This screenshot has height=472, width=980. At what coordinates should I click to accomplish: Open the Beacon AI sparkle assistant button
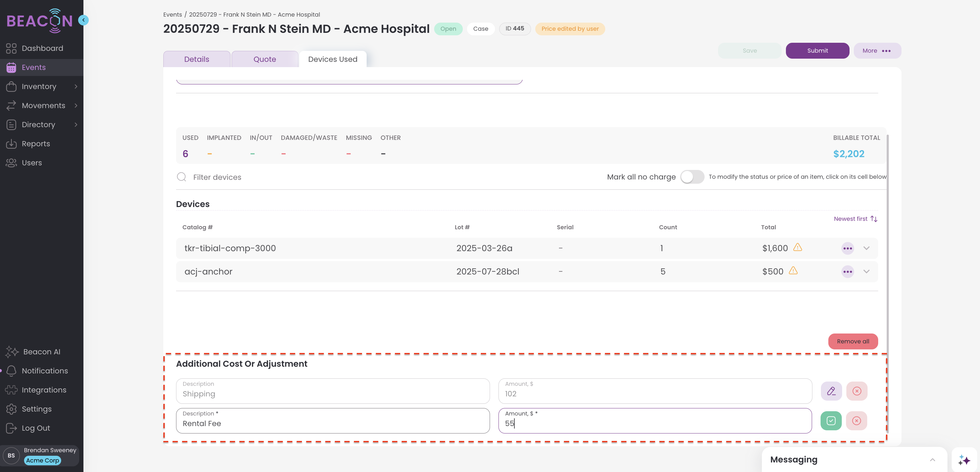(964, 460)
